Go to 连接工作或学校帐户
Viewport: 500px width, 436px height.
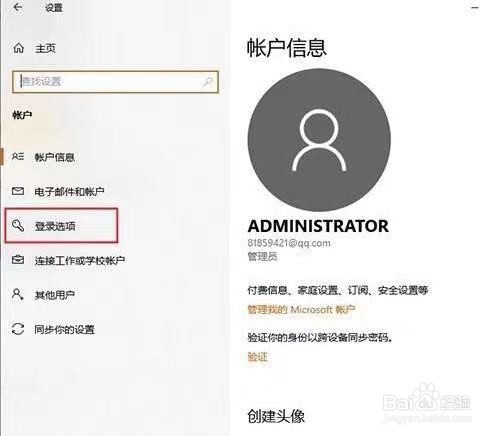click(x=80, y=260)
